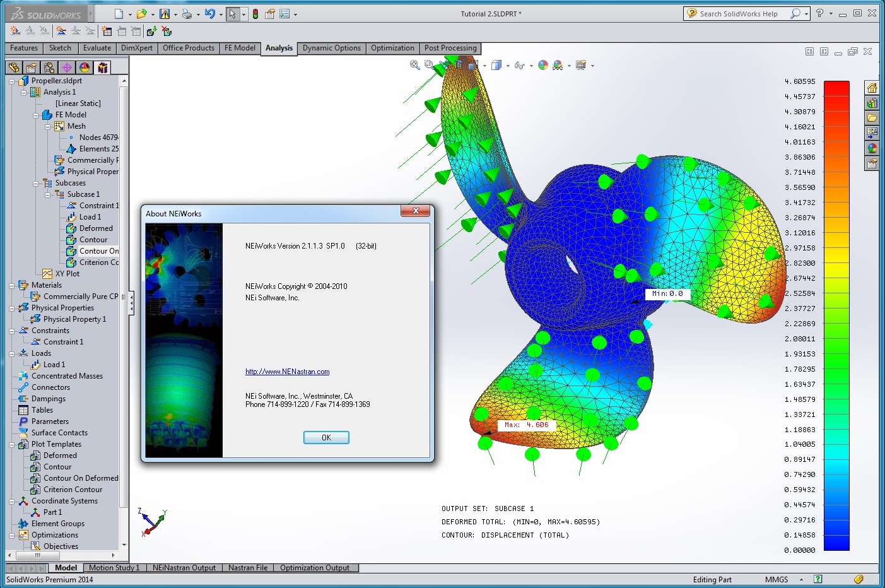The width and height of the screenshot is (885, 588).
Task: Open the View Palette task pane icon
Action: (x=872, y=133)
